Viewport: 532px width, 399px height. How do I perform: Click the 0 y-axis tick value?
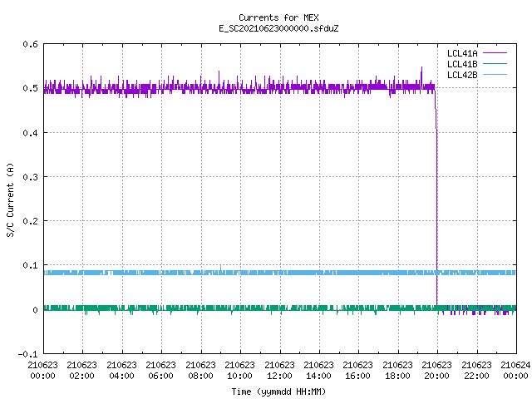(35, 310)
